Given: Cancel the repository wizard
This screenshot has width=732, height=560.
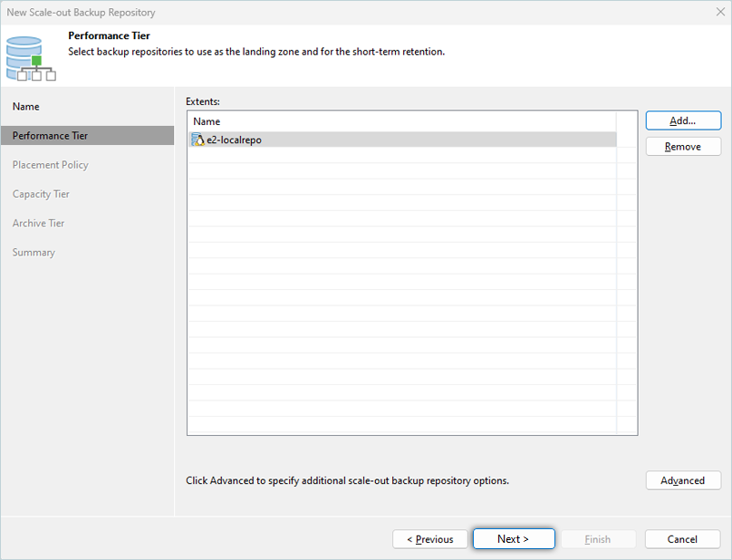Looking at the screenshot, I should tap(682, 539).
